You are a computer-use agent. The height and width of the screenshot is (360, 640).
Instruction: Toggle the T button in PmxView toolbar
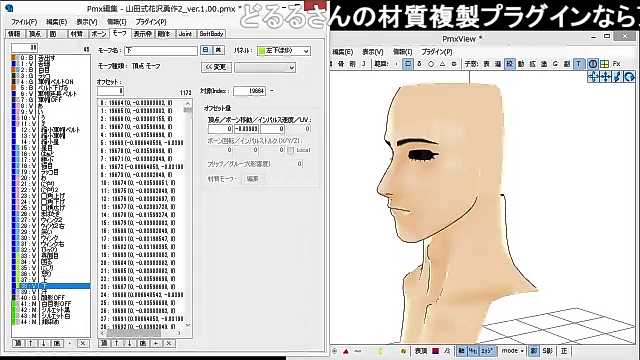click(578, 64)
